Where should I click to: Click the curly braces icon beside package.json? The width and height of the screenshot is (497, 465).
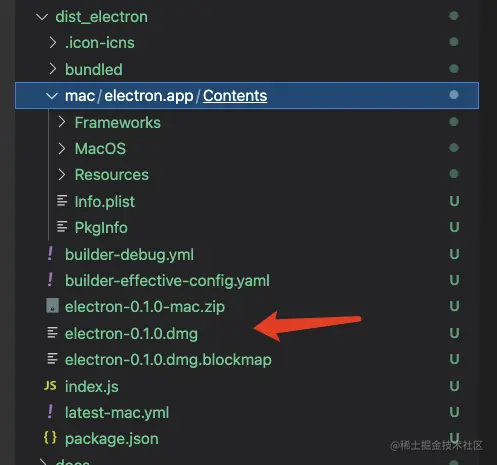tap(50, 438)
